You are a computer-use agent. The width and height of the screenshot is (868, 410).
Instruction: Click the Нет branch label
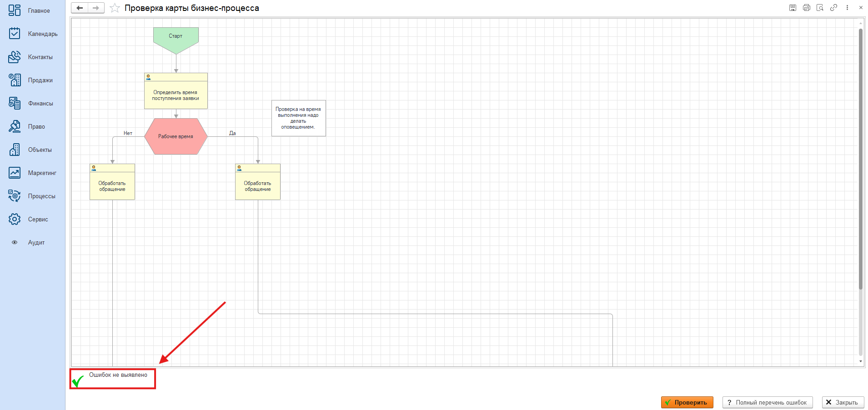click(x=128, y=133)
